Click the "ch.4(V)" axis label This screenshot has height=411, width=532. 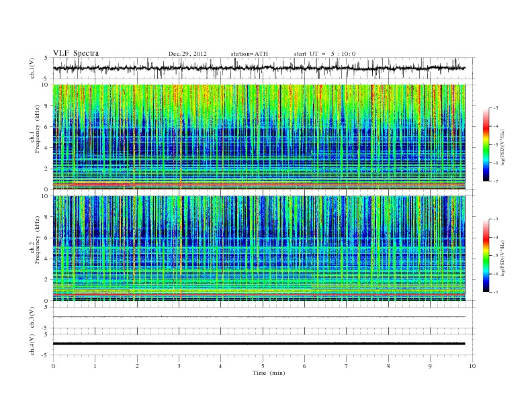click(x=32, y=345)
